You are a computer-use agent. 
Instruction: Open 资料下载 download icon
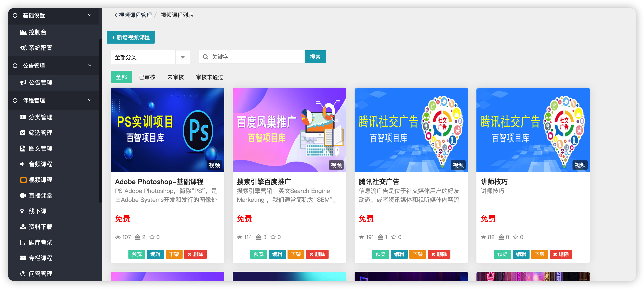coord(23,227)
